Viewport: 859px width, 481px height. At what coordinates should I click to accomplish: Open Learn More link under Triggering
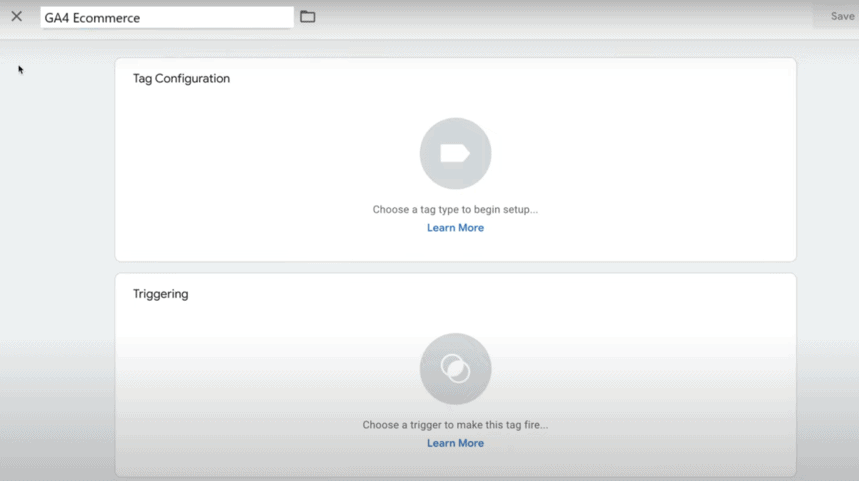click(x=455, y=443)
